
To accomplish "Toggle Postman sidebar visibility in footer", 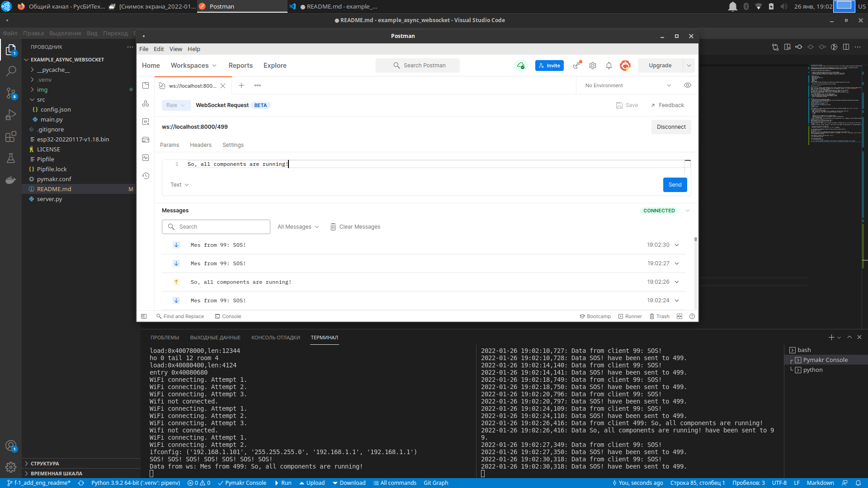I will [x=144, y=316].
